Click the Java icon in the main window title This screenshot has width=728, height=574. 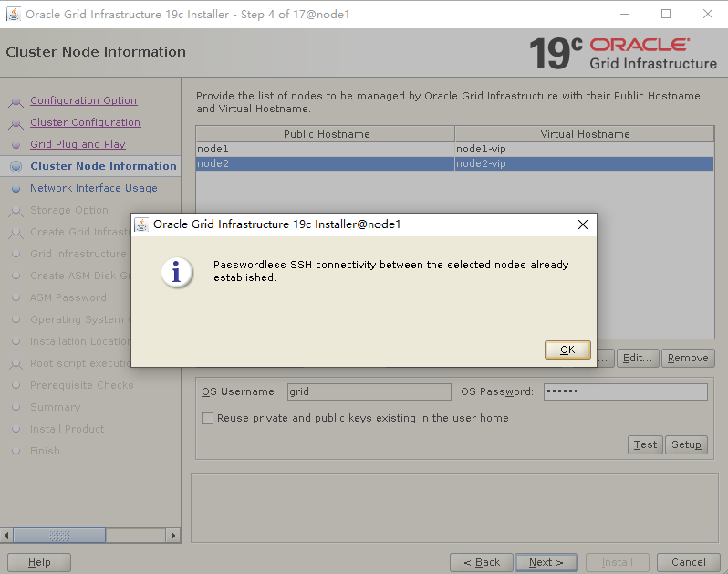(x=14, y=15)
